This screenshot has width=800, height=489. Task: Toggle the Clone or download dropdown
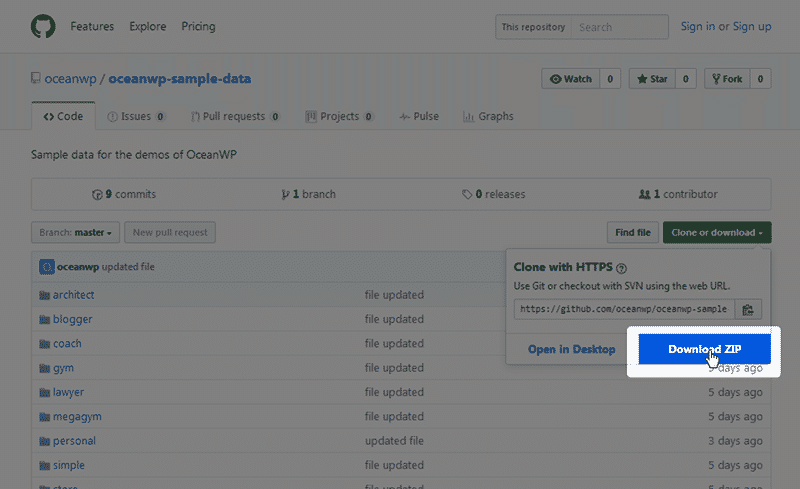tap(717, 232)
